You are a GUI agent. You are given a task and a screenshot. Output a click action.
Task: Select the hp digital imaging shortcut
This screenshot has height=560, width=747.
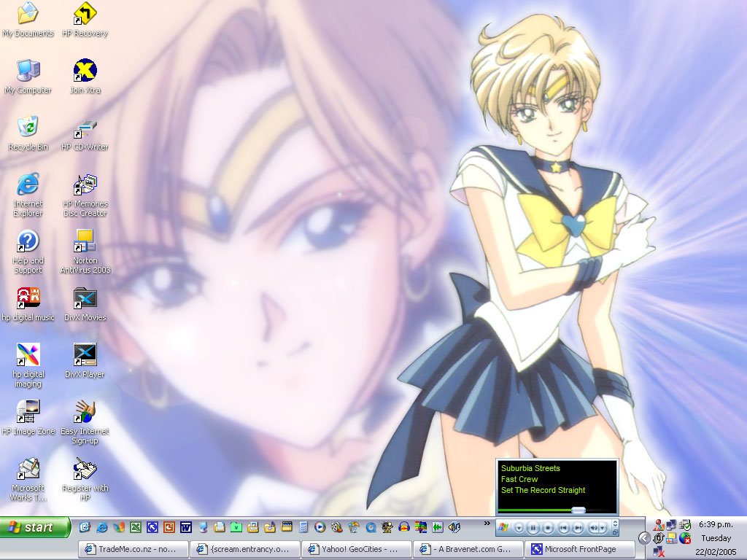tap(28, 366)
